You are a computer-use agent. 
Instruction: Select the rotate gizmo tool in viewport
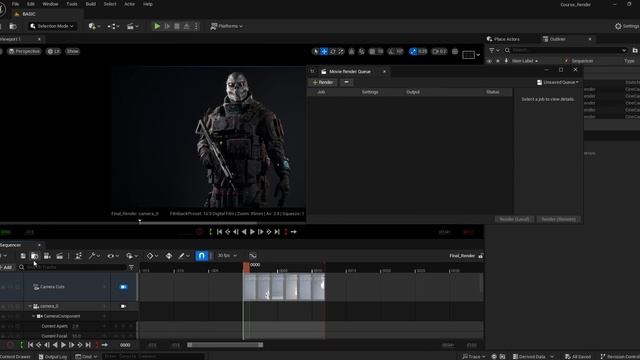(333, 51)
